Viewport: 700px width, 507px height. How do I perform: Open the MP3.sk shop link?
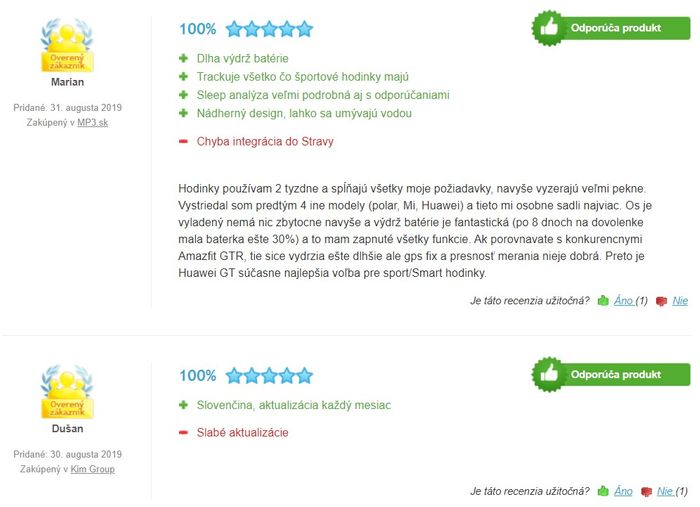click(x=92, y=122)
